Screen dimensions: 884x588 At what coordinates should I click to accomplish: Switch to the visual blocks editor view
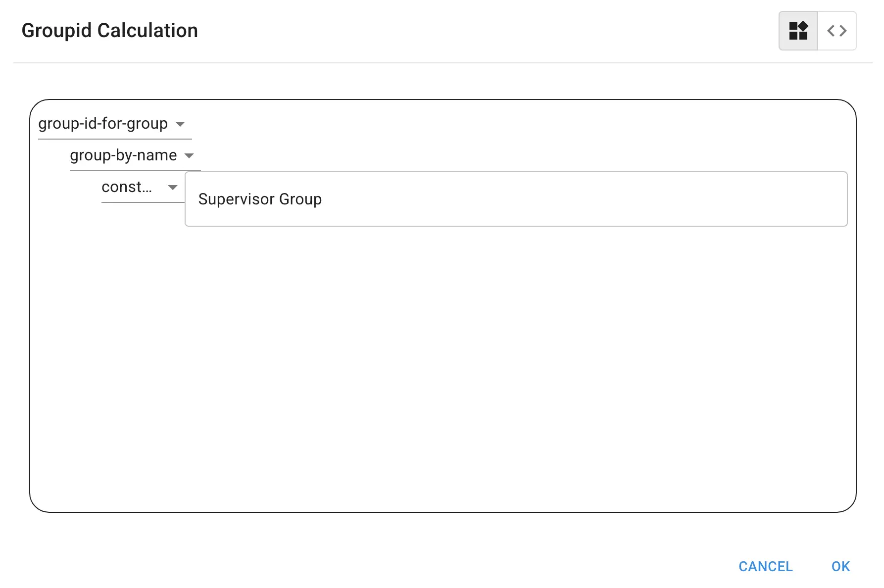pos(798,31)
